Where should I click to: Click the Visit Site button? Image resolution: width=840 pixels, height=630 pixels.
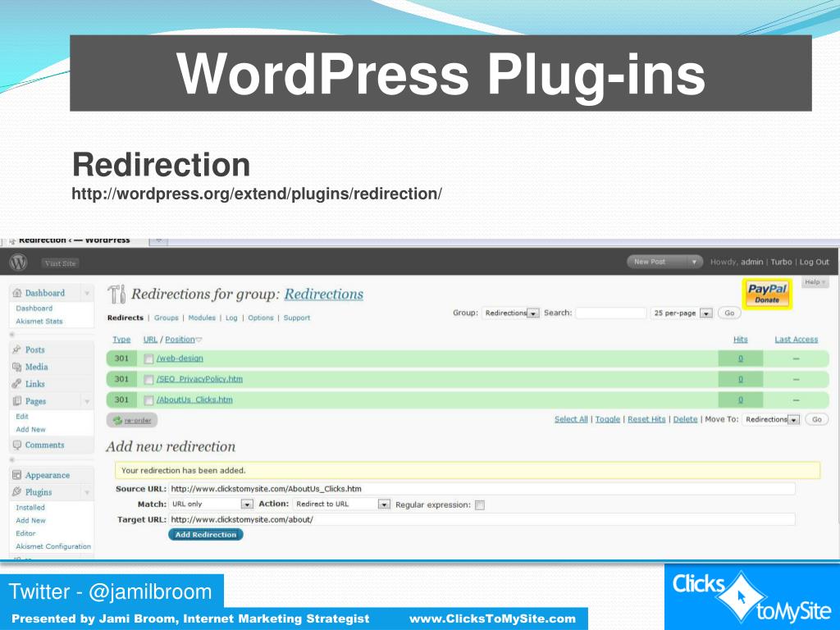(61, 263)
